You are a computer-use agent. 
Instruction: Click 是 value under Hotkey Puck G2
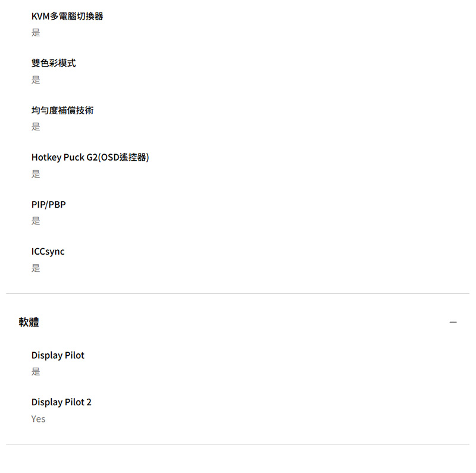click(36, 174)
